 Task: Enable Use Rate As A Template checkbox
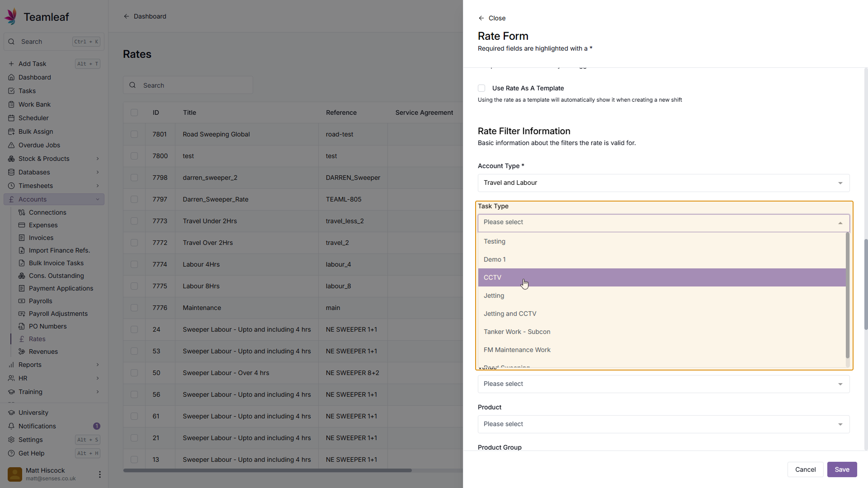point(481,88)
